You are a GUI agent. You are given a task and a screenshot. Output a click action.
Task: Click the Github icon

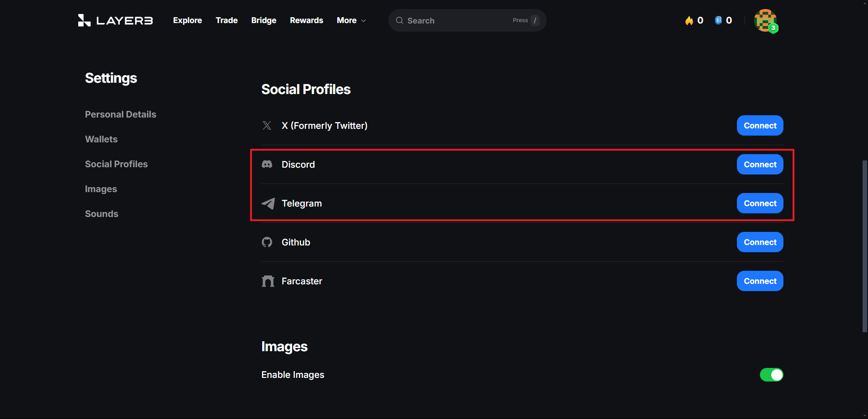tap(267, 242)
